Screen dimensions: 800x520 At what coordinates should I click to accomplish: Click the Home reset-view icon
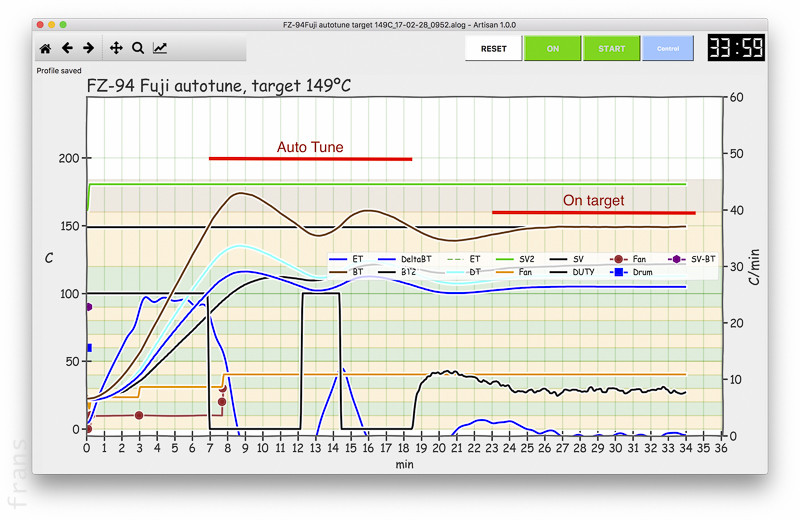coord(45,48)
